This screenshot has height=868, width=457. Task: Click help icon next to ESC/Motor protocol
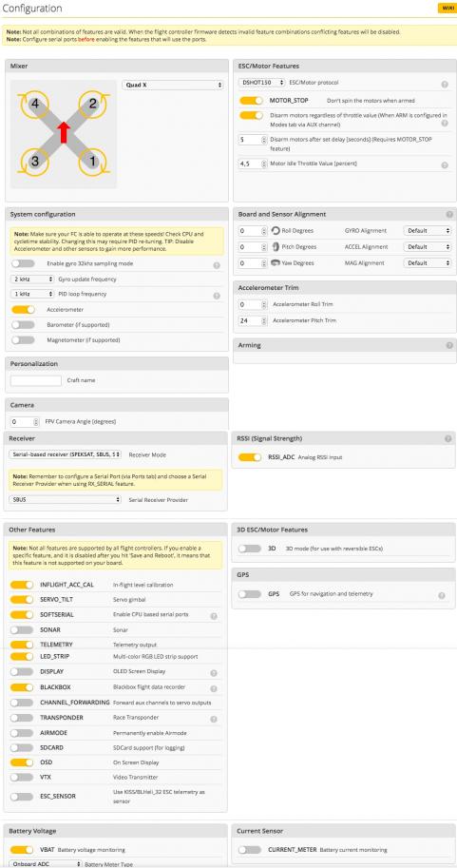445,85
